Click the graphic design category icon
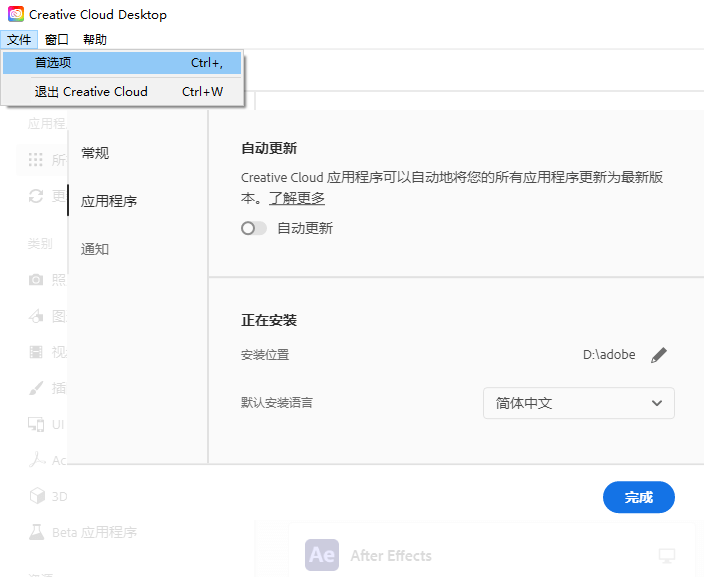704x577 pixels. click(36, 316)
